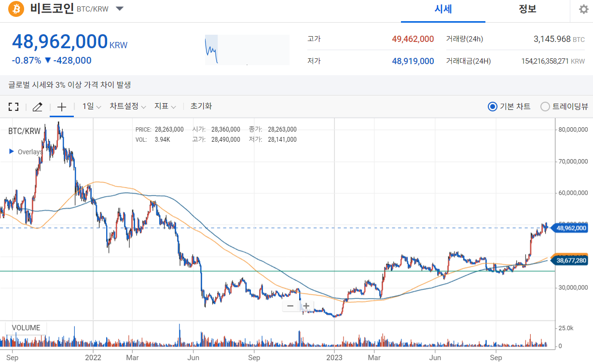Click the 80,000,000 price axis label
This screenshot has width=593, height=364.
coord(573,130)
